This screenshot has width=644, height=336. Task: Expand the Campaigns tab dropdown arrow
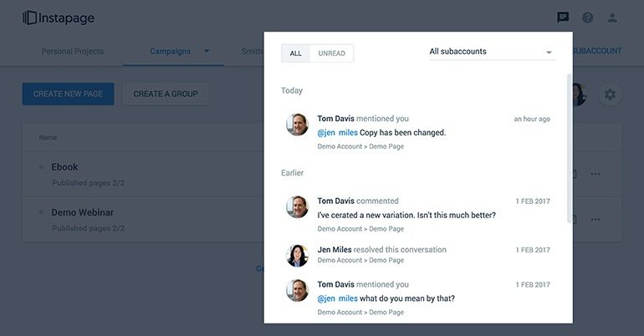point(207,51)
